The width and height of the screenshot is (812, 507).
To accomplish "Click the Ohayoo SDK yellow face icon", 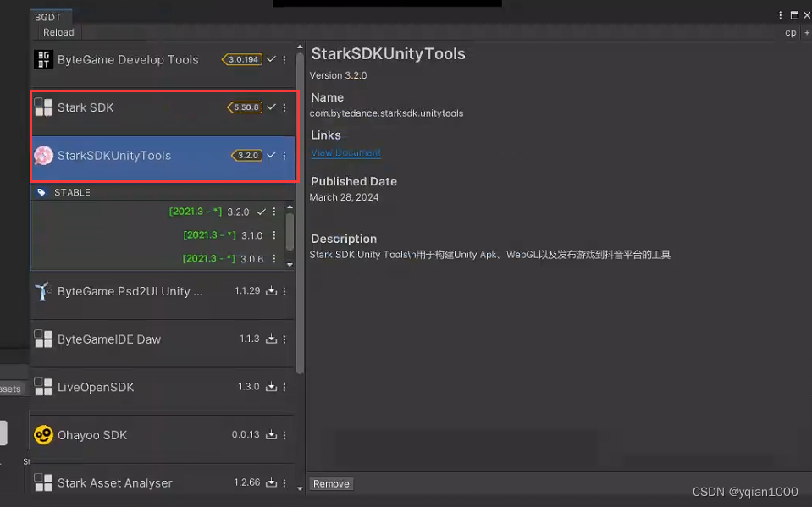I will pyautogui.click(x=43, y=434).
